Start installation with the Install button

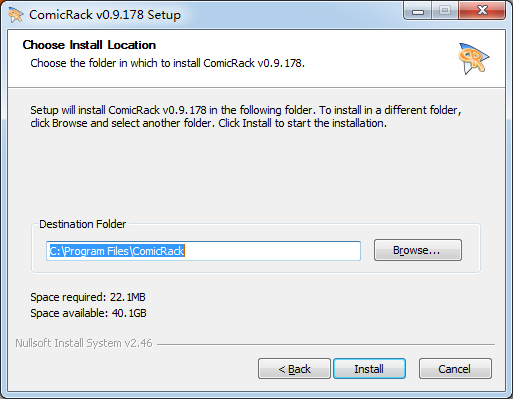(369, 369)
